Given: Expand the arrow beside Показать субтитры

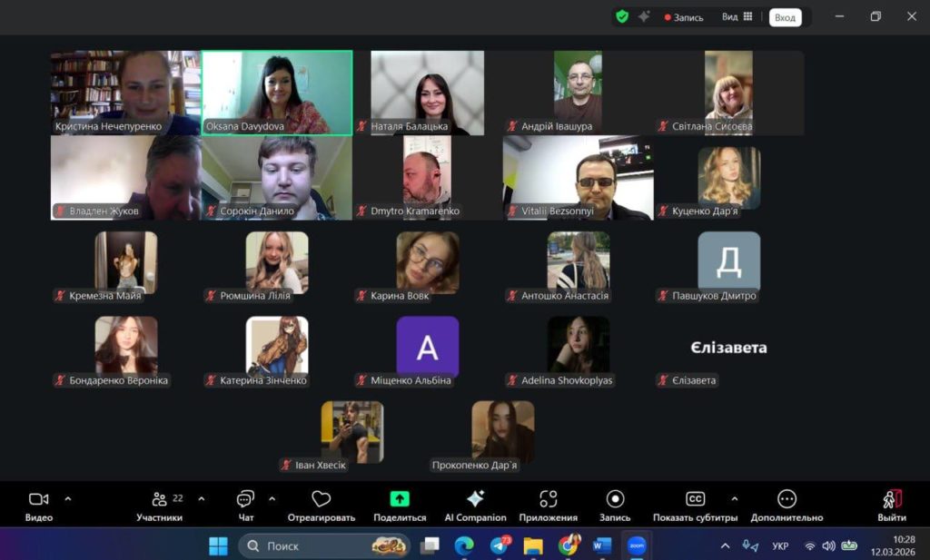Looking at the screenshot, I should [735, 498].
